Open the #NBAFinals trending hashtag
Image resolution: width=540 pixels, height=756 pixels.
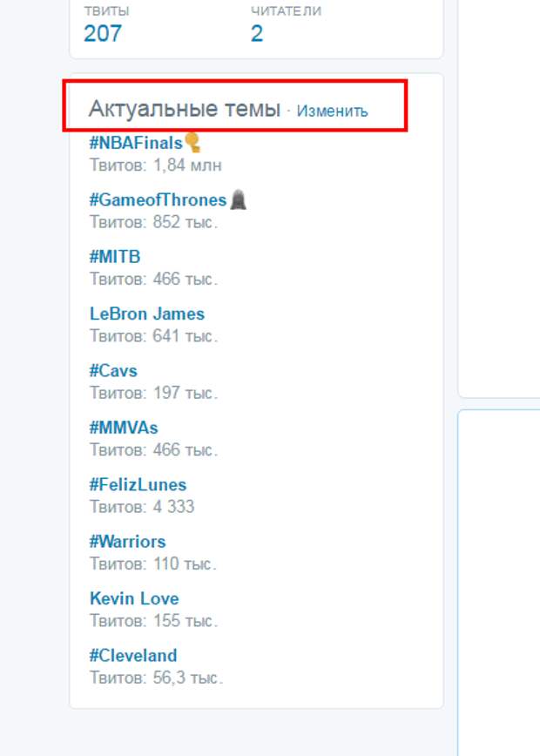136,143
